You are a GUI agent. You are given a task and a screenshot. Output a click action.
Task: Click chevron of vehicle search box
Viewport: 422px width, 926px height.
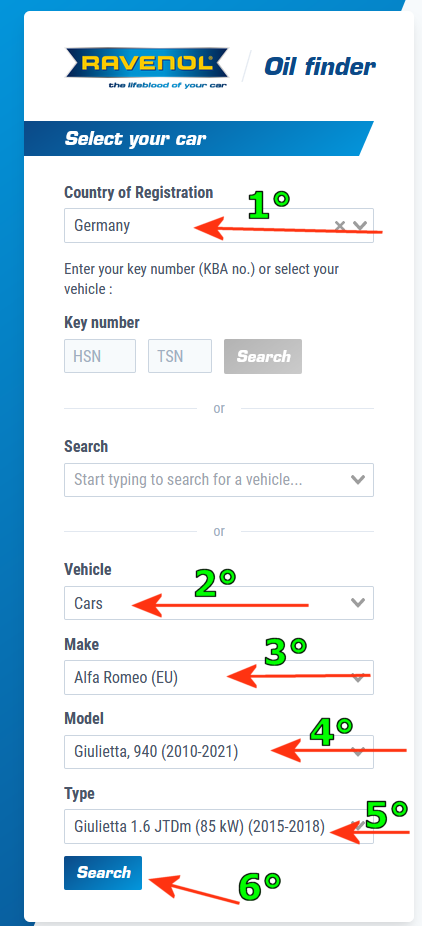pos(358,480)
